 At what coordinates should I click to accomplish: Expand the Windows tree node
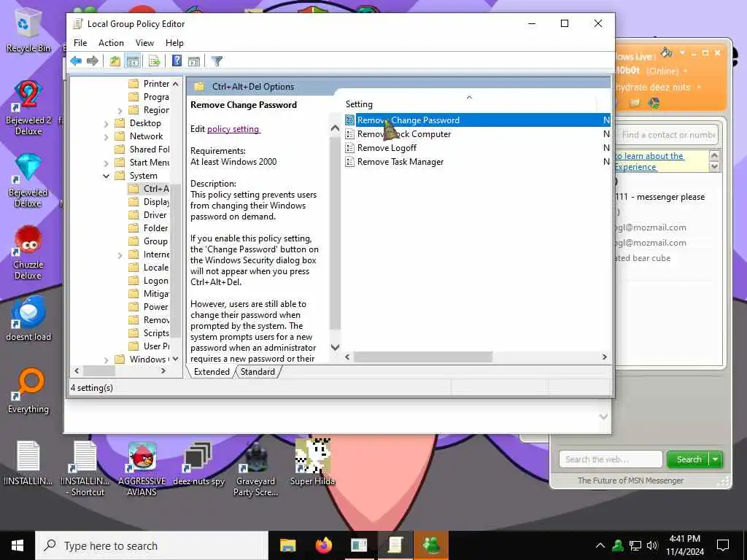tap(107, 359)
